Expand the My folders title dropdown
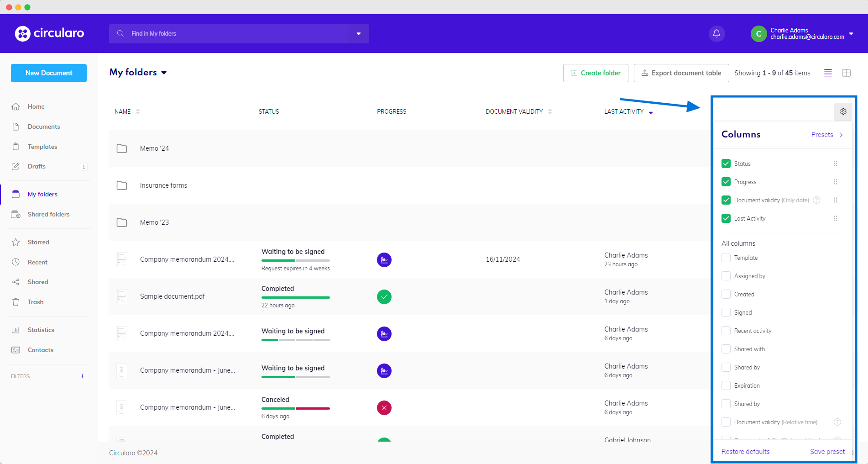This screenshot has width=868, height=464. 164,73
